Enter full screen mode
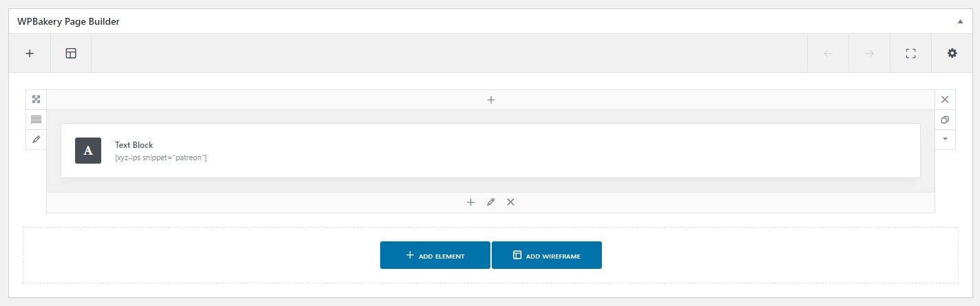Screen dimensions: 980x306 pos(910,53)
